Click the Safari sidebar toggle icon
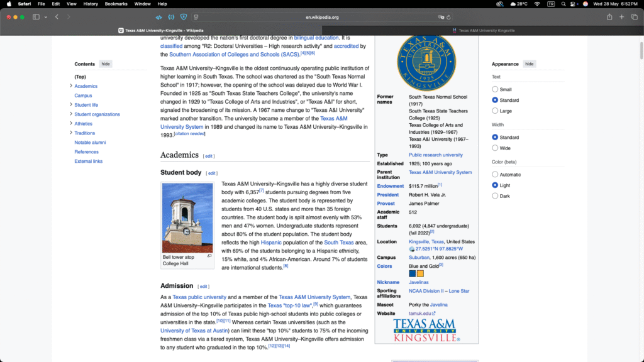 [36, 17]
